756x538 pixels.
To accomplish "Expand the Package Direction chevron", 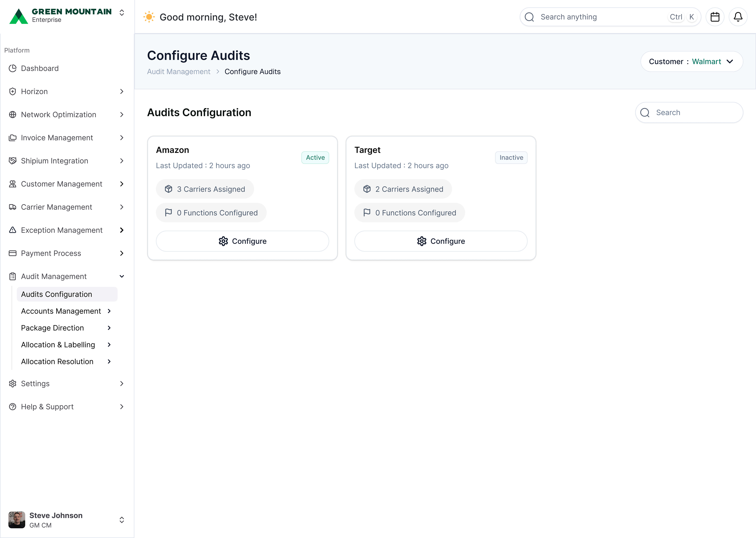I will tap(109, 328).
